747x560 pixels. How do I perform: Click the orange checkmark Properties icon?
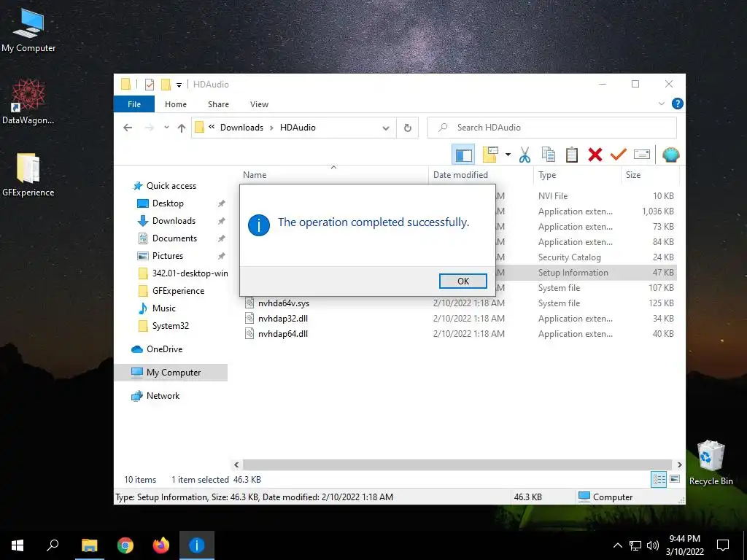[619, 155]
